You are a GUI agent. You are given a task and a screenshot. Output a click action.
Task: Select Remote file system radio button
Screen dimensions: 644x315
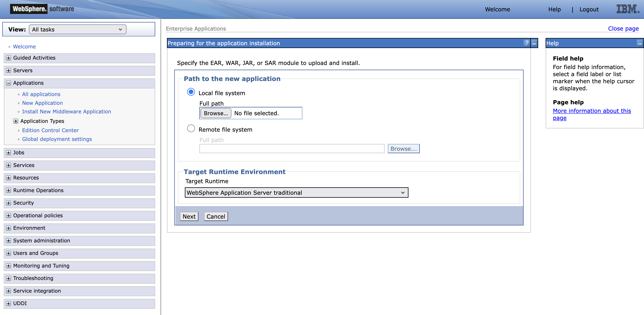click(191, 128)
